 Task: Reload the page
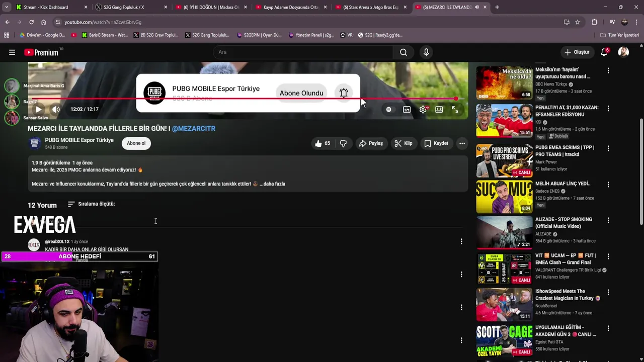31,22
